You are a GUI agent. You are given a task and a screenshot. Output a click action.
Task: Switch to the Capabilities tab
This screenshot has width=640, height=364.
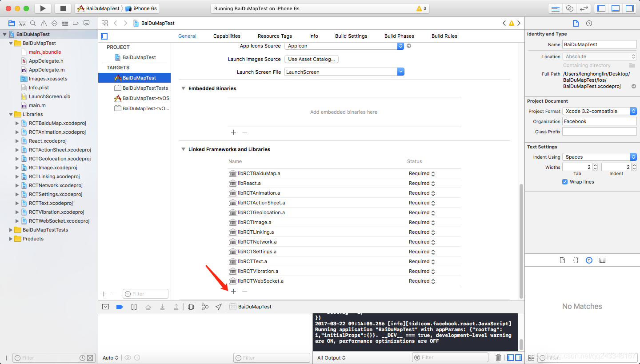point(227,36)
